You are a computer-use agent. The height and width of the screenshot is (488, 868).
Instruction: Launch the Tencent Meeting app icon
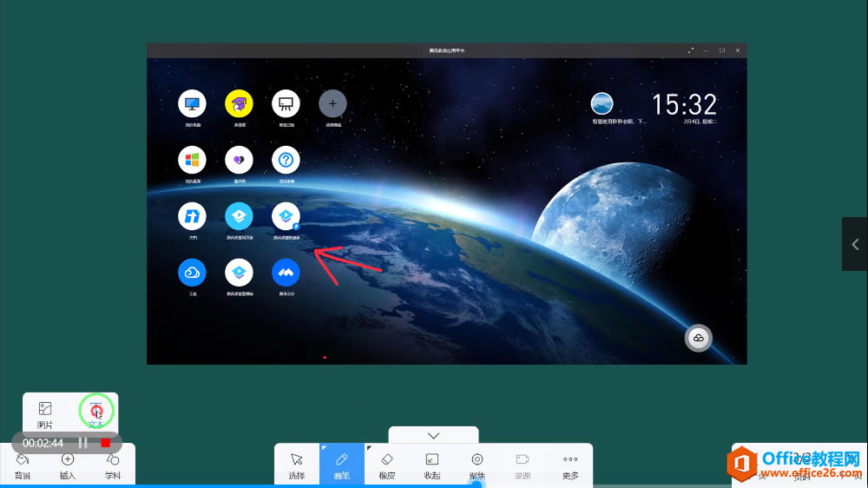286,273
